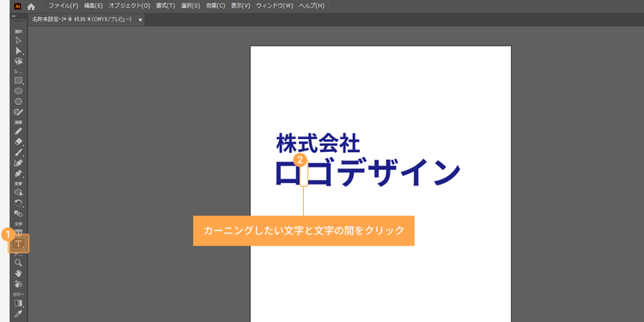The image size is (644, 322).
Task: Select the lasso-style selection tool
Action: pos(18,61)
